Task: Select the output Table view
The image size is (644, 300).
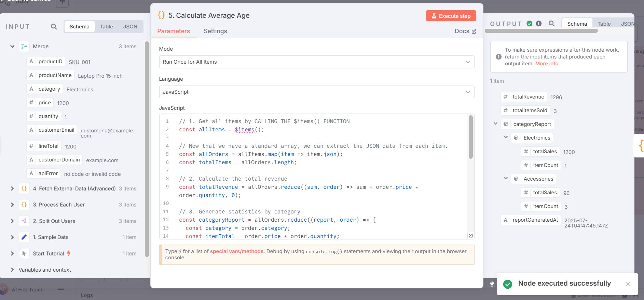Action: click(604, 24)
